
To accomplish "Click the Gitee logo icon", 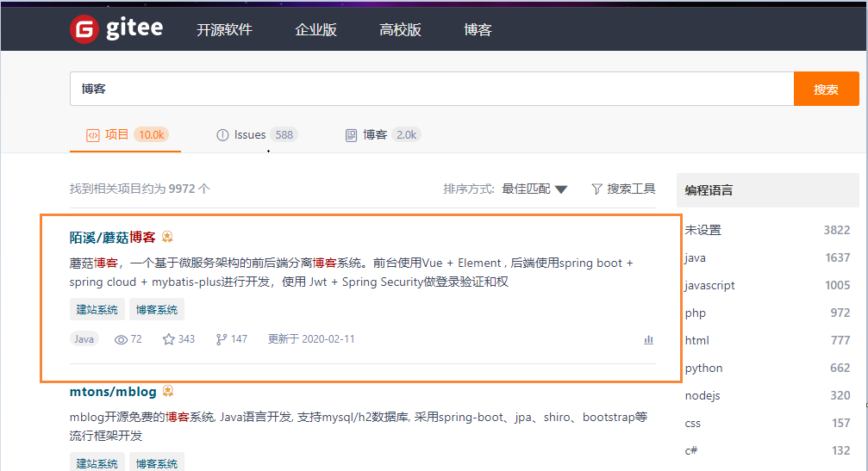I will coord(84,28).
